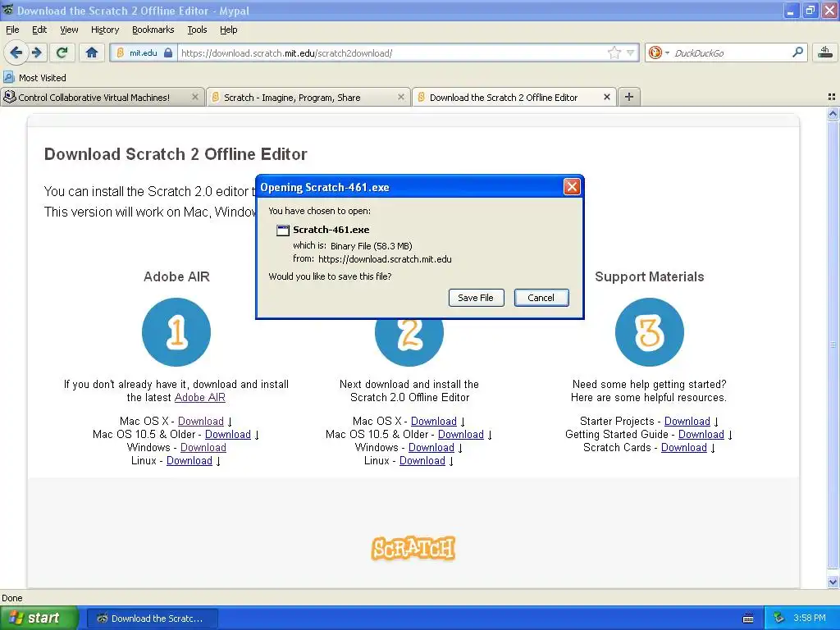The width and height of the screenshot is (840, 630).
Task: Click the Support Materials heading
Action: click(650, 276)
